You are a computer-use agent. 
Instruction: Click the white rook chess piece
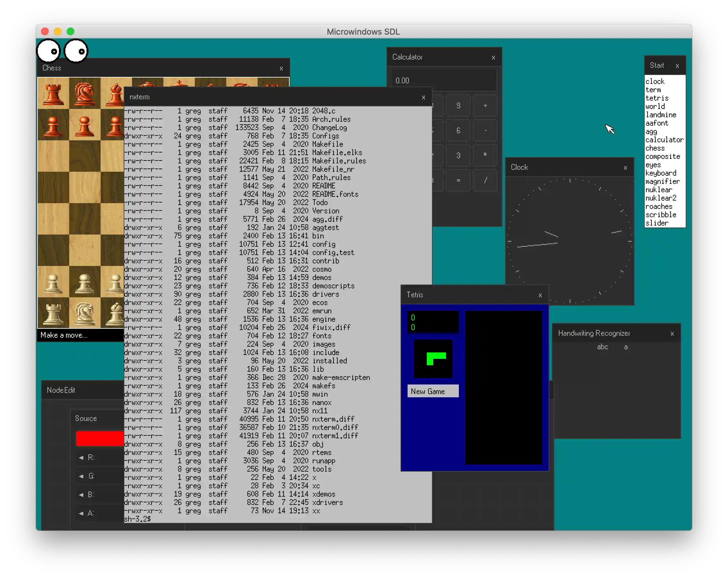[53, 313]
